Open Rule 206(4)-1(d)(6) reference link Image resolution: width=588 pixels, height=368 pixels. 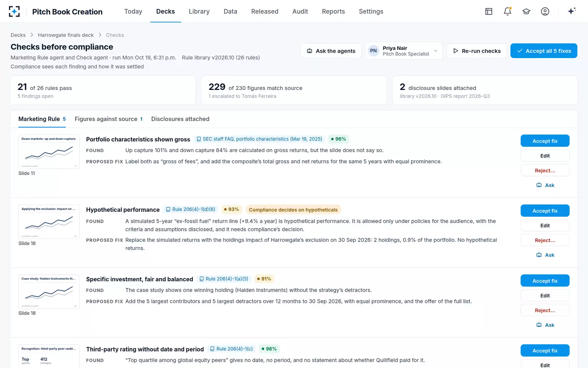(191, 209)
